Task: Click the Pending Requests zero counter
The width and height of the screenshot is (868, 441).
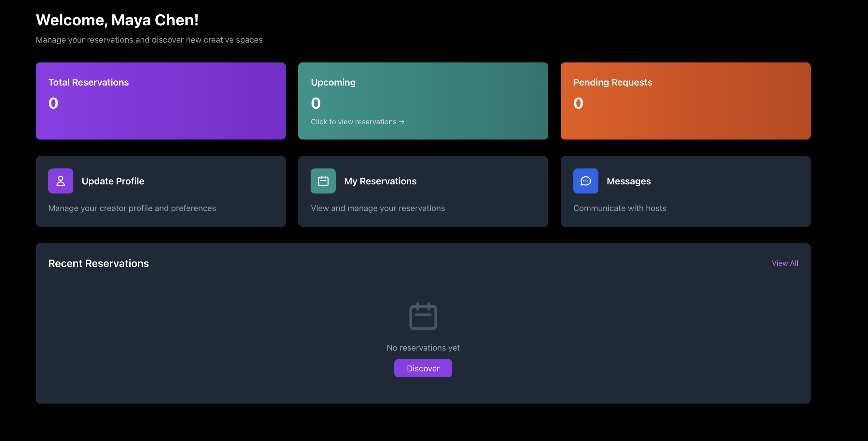Action: [578, 103]
